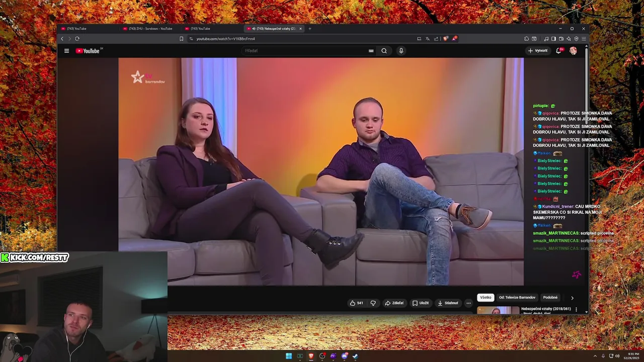Open the YouTube guide hamburger menu
Viewport: 644px width, 362px height.
point(66,51)
